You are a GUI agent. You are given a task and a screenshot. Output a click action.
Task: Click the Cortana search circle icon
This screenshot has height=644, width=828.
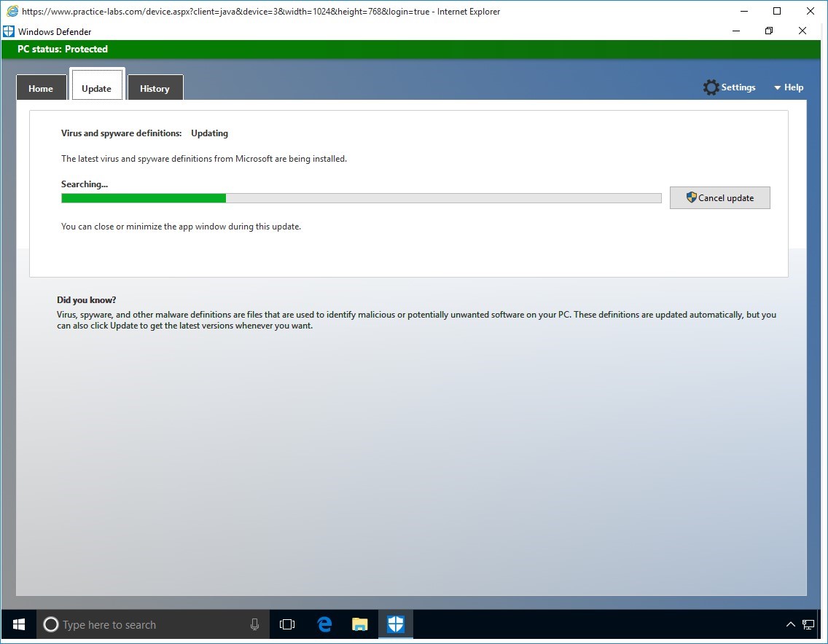coord(51,624)
